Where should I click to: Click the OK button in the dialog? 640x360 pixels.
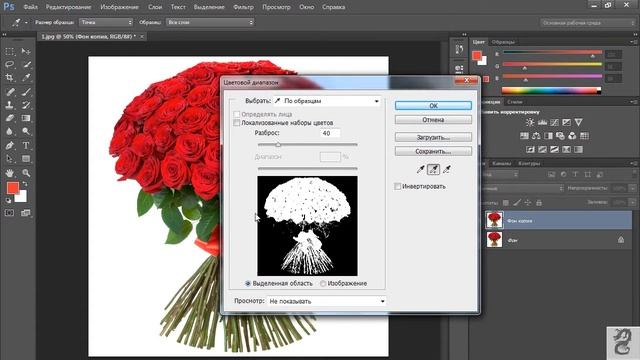click(x=433, y=105)
